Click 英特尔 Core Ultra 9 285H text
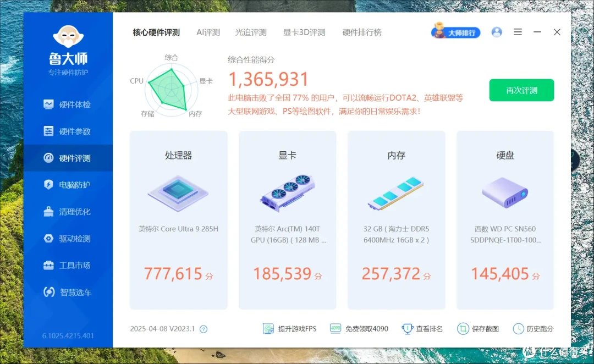This screenshot has width=594, height=364. [x=178, y=229]
